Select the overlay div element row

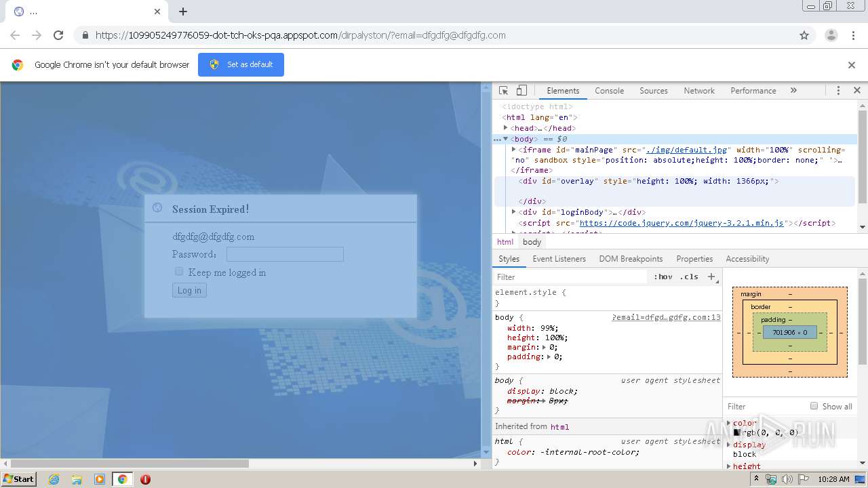click(675, 191)
